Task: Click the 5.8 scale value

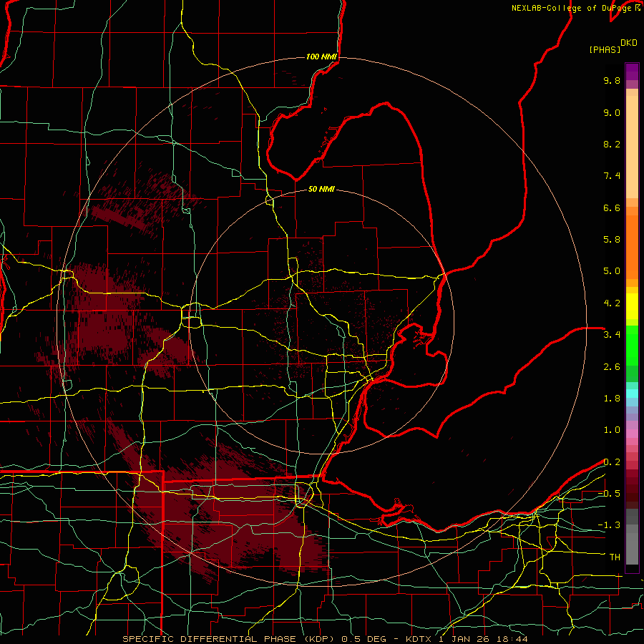Action: [612, 240]
